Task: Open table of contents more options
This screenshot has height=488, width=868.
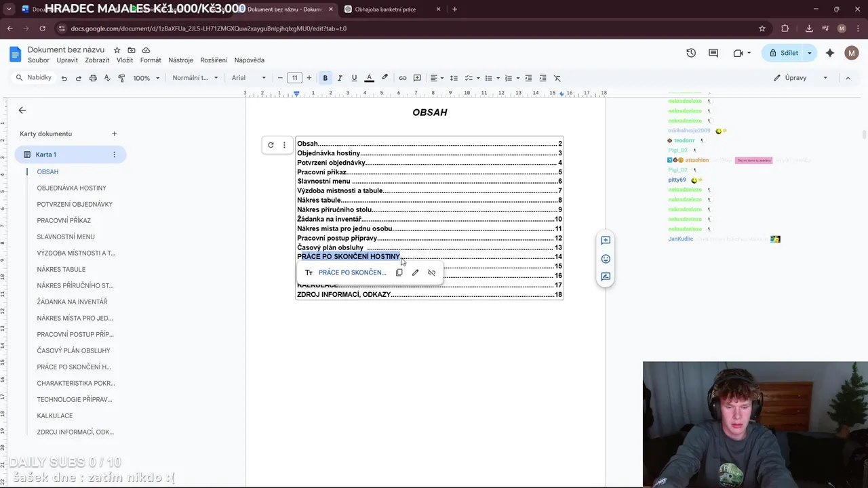Action: pos(284,145)
